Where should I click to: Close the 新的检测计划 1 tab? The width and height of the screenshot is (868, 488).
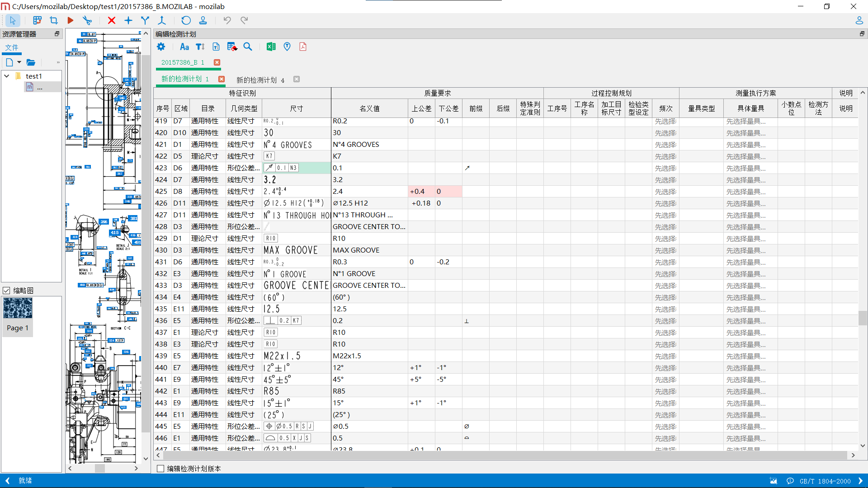click(222, 79)
